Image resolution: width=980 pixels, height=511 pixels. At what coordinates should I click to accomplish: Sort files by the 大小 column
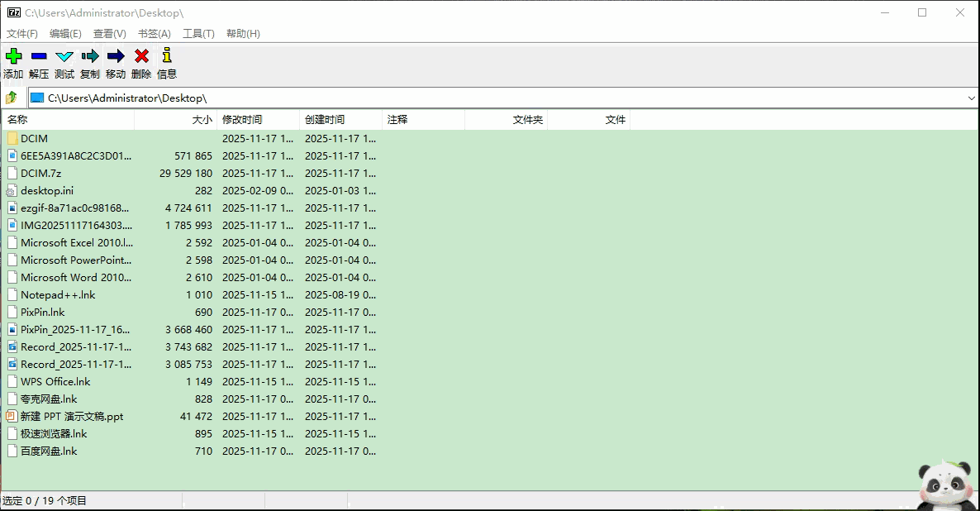pos(202,119)
